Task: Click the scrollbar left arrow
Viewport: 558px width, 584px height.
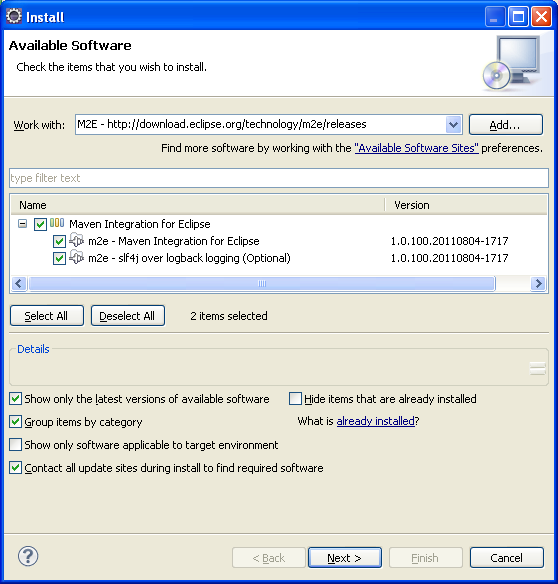Action: coord(19,284)
